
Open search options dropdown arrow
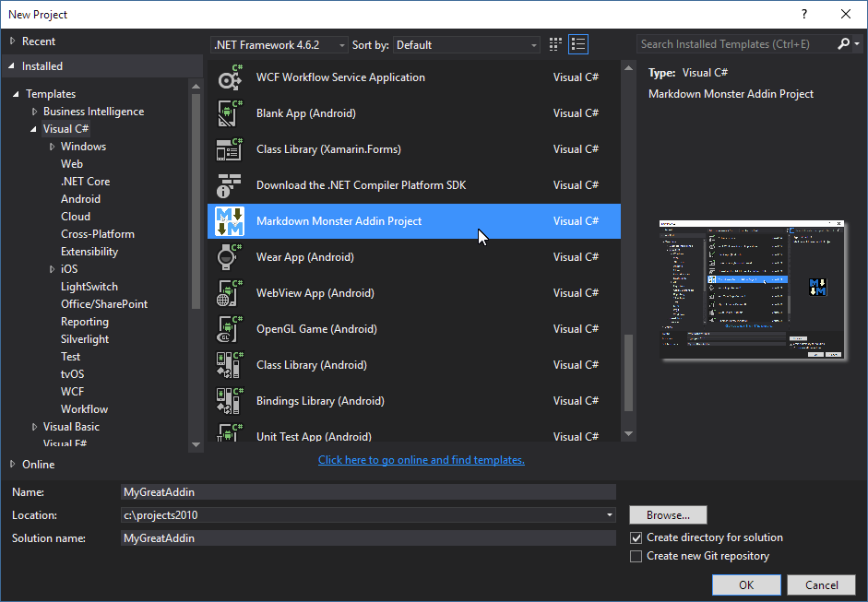[856, 43]
